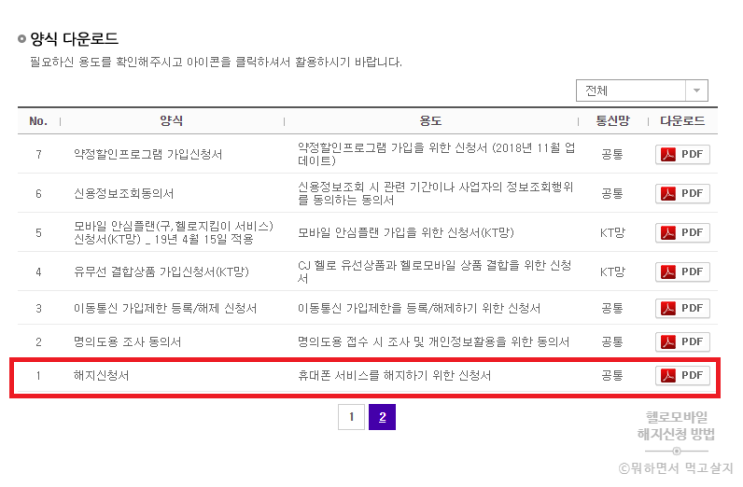Click KT망 network cell in row 5
The height and width of the screenshot is (487, 743).
pyautogui.click(x=612, y=233)
